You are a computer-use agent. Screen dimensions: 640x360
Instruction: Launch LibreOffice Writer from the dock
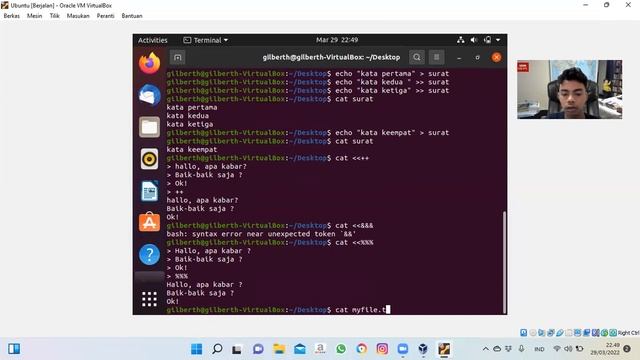point(149,191)
